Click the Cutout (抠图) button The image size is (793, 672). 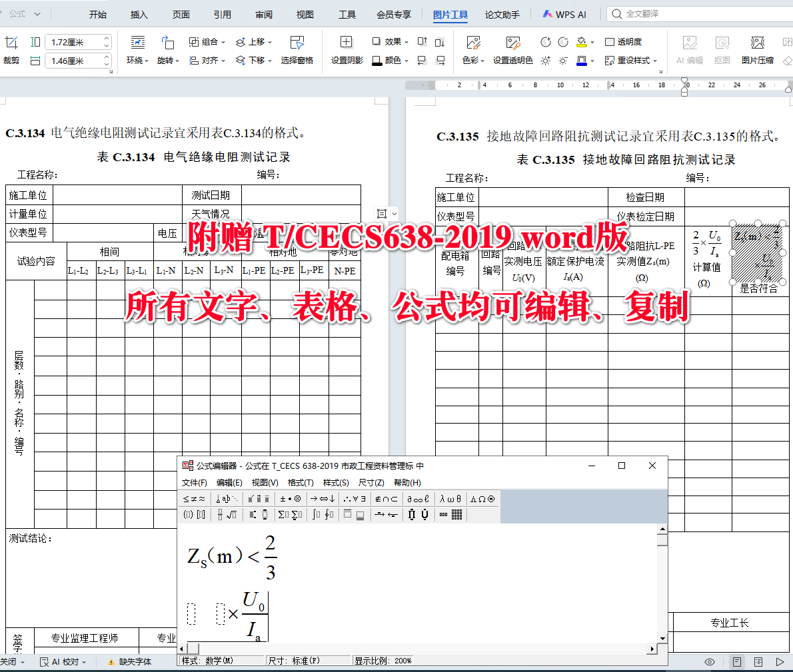point(722,50)
